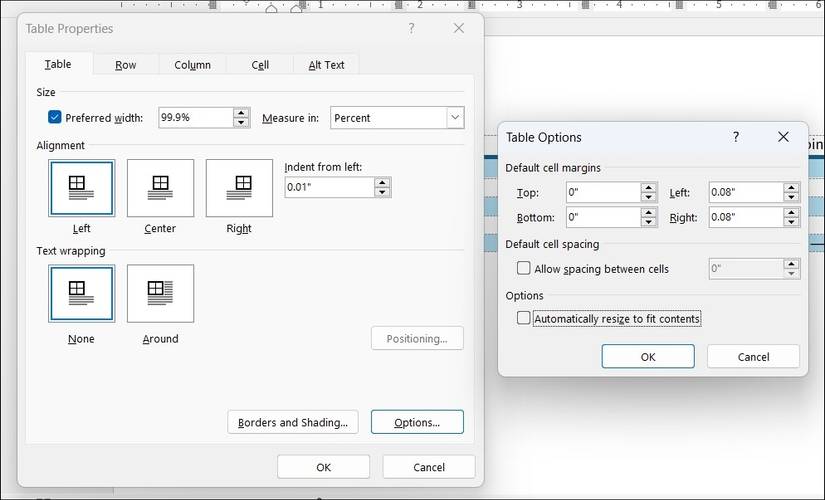Switch to the Cell tab
825x500 pixels.
[260, 65]
